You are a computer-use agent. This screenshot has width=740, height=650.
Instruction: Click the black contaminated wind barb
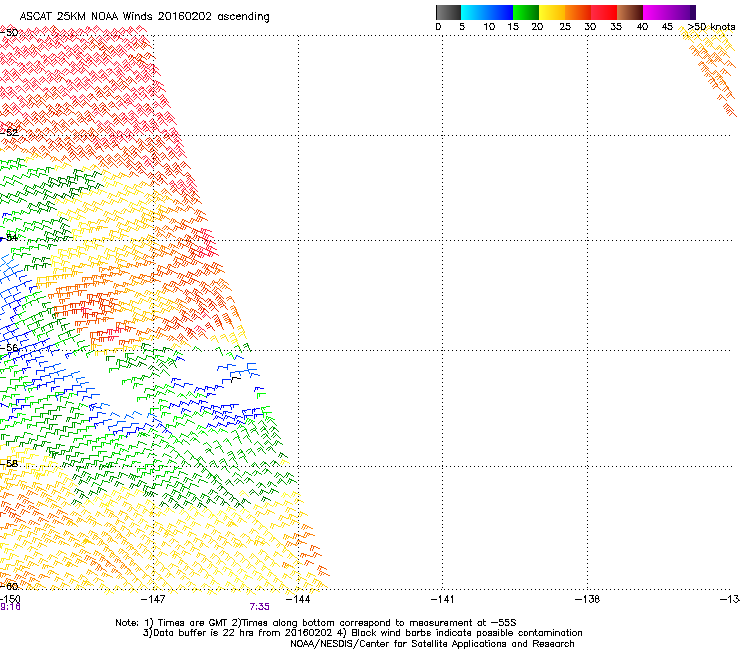point(235,379)
